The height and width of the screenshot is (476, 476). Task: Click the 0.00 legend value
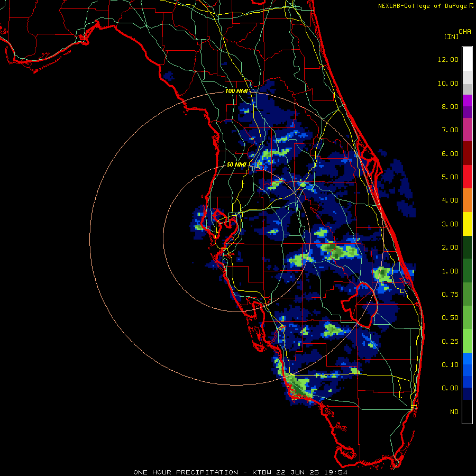450,388
